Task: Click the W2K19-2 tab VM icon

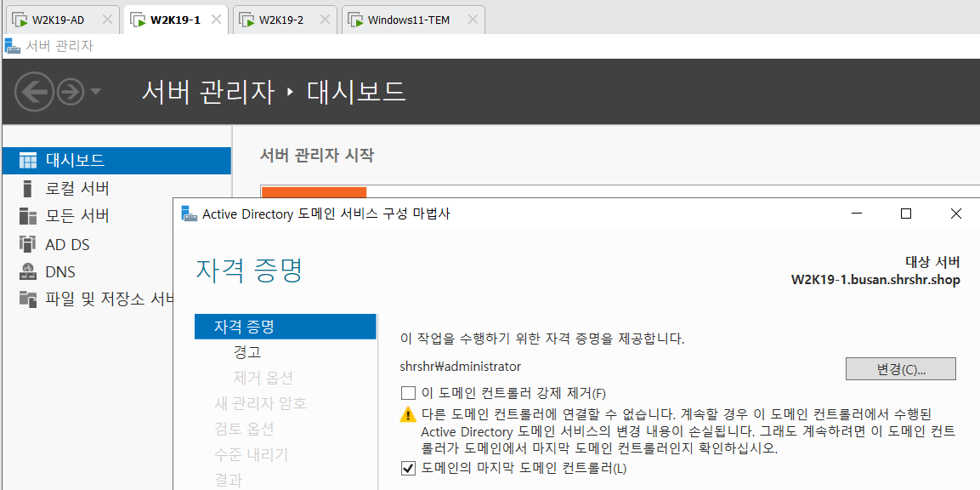Action: tap(246, 20)
